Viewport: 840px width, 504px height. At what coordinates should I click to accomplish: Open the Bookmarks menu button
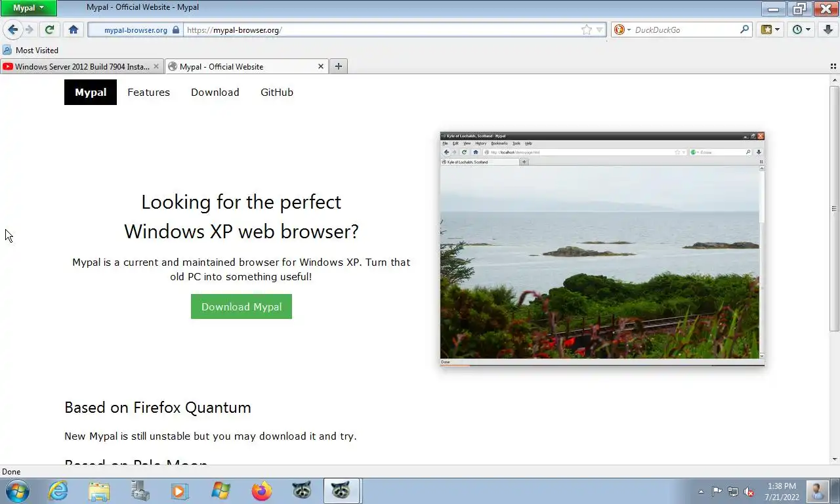[770, 30]
